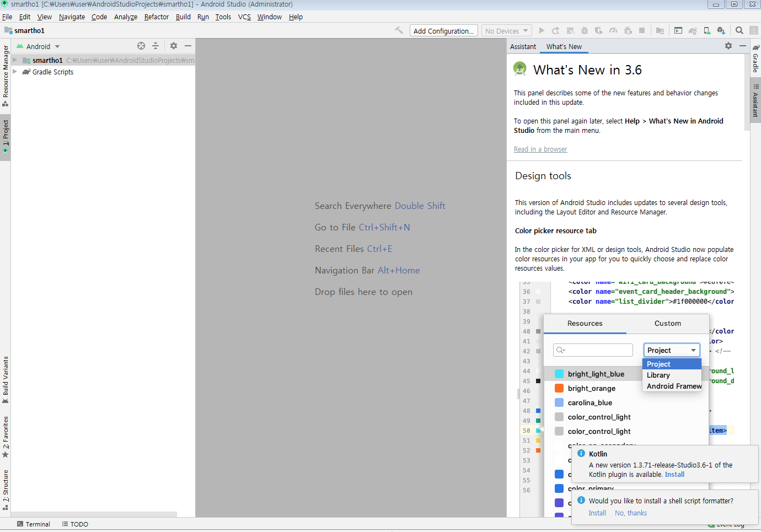This screenshot has width=761, height=532.
Task: Open Assistant panel settings gear
Action: tap(728, 46)
